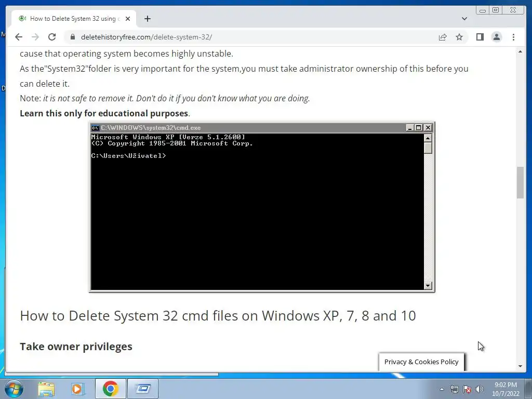Expand the tab search dropdown arrow
532x399 pixels.
[464, 19]
